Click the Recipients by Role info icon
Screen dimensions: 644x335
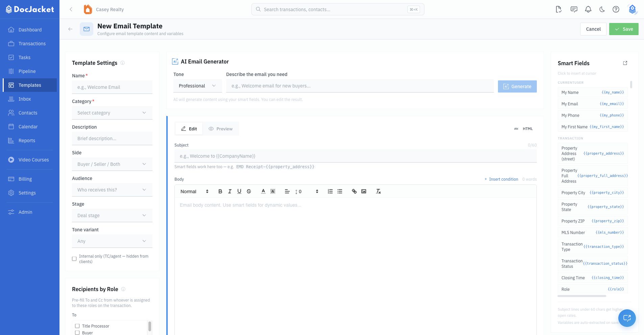pyautogui.click(x=123, y=289)
